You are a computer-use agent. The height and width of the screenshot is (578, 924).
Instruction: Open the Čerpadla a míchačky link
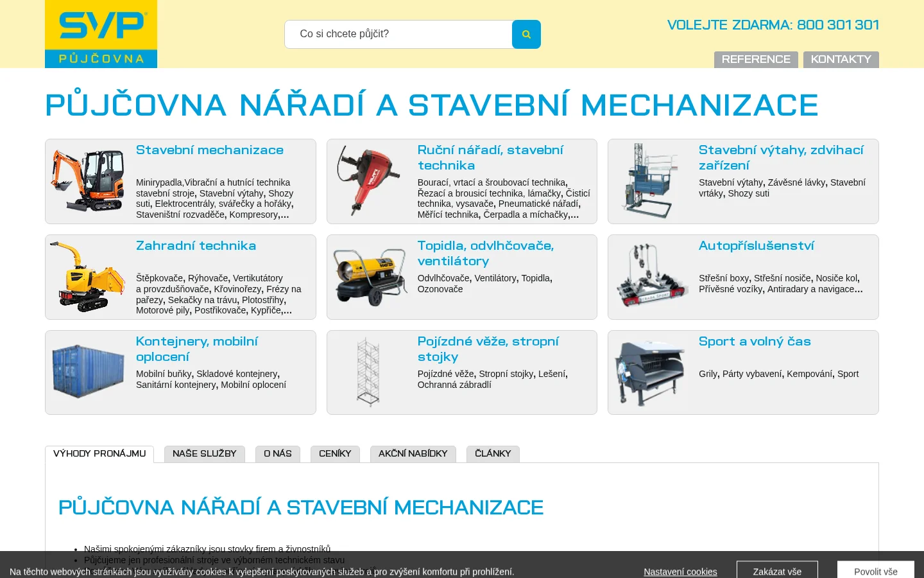point(526,215)
